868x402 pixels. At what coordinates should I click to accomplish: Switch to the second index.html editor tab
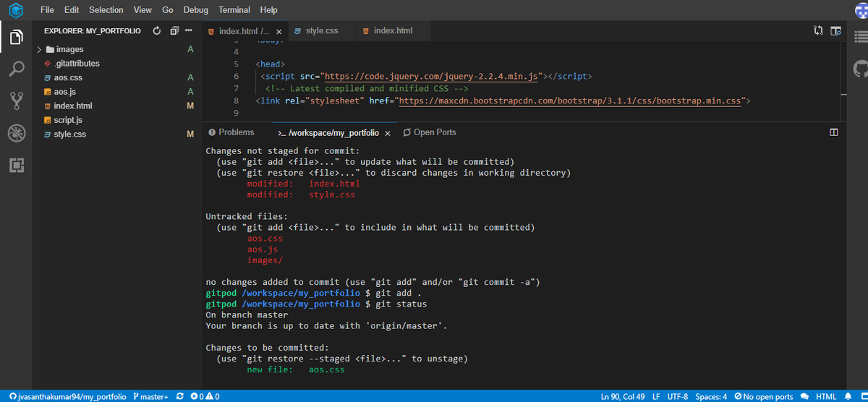click(393, 31)
